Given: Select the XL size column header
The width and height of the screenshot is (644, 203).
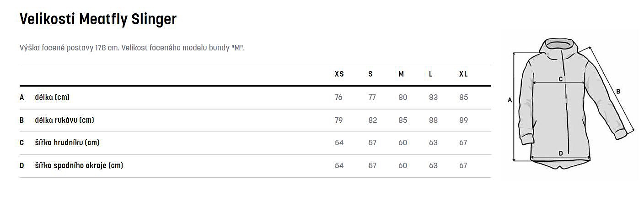Looking at the screenshot, I should (463, 74).
